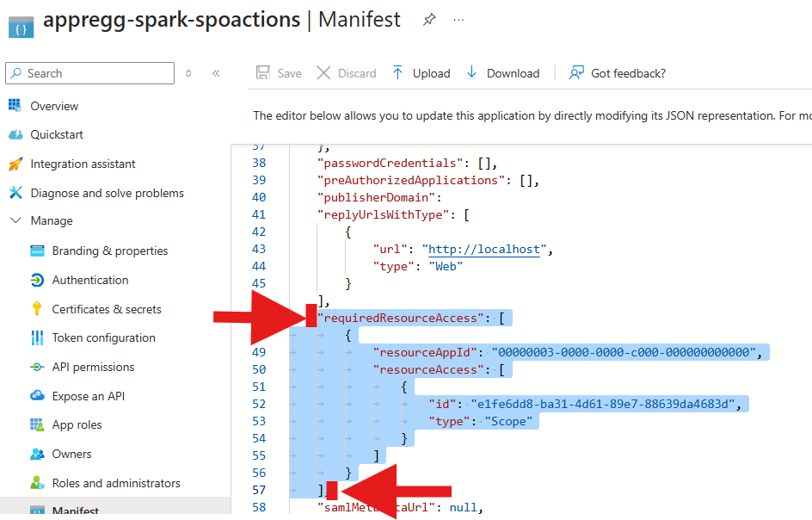The width and height of the screenshot is (812, 520).
Task: Collapse the sidebar with double chevron
Action: (216, 73)
